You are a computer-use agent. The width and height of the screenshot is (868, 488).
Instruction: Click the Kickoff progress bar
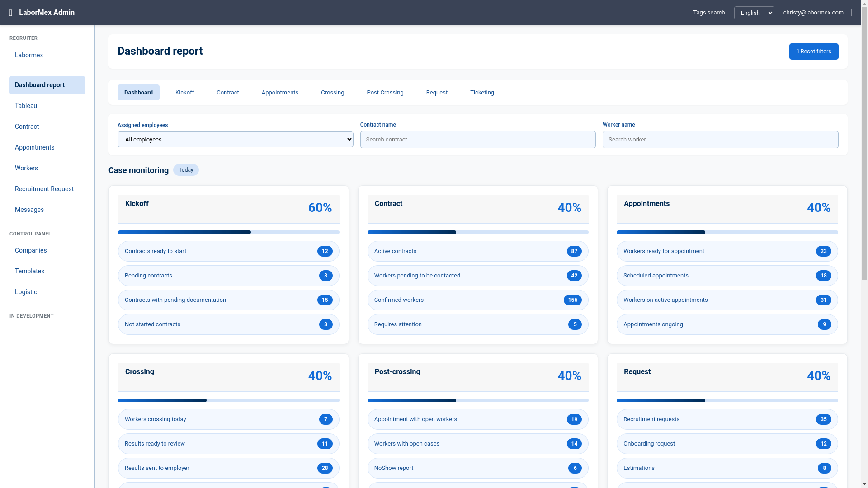tap(228, 232)
